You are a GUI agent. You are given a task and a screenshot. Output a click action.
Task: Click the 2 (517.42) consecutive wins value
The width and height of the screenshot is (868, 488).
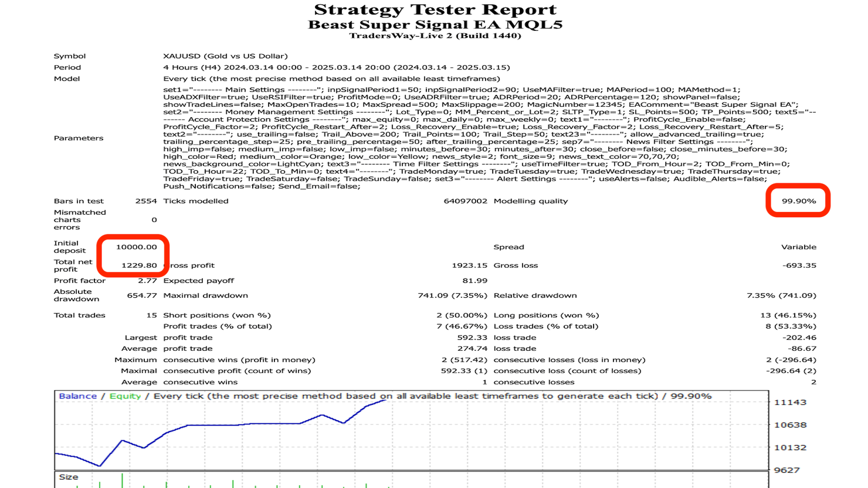[x=464, y=359]
